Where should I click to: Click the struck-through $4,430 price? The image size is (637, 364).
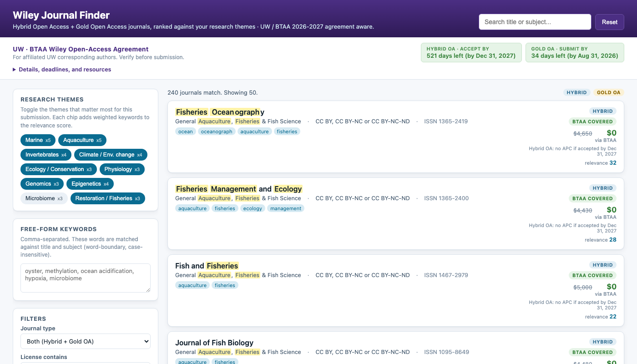point(583,211)
